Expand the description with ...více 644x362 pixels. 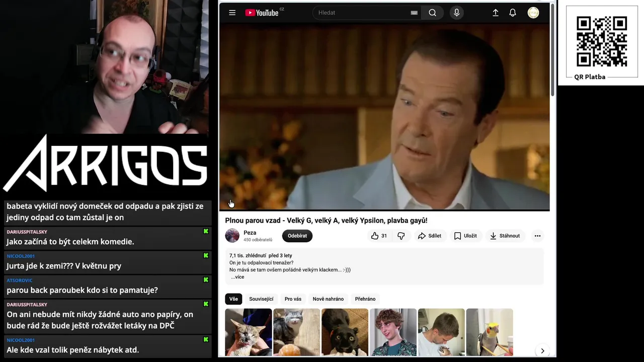(237, 277)
